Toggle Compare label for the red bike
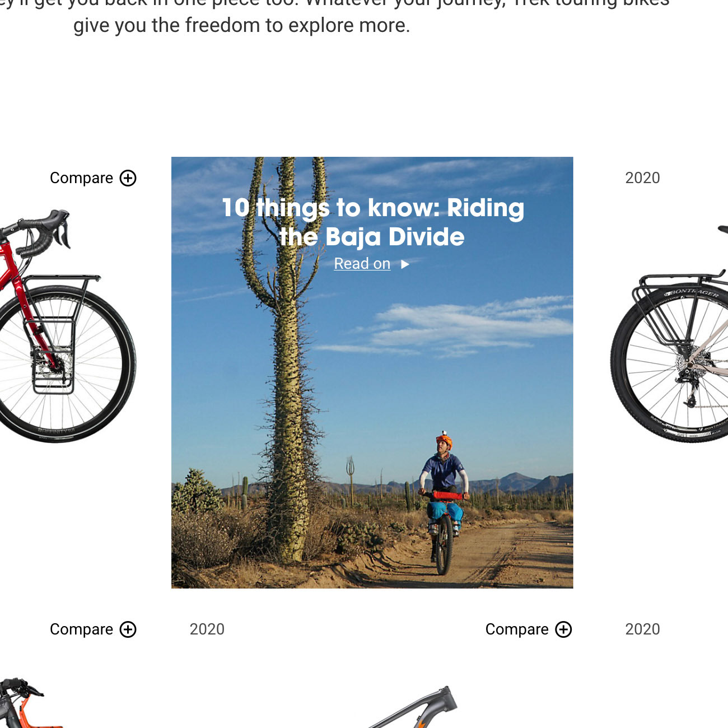 (81, 178)
